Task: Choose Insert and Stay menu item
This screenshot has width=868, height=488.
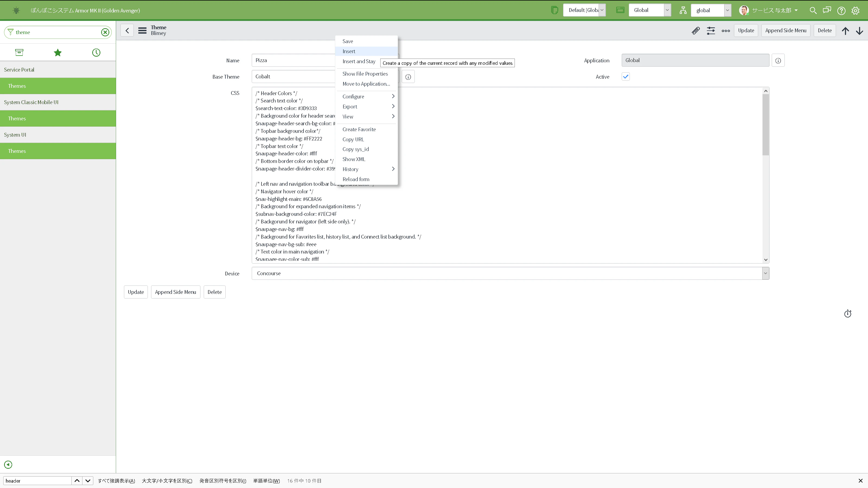Action: click(x=359, y=61)
